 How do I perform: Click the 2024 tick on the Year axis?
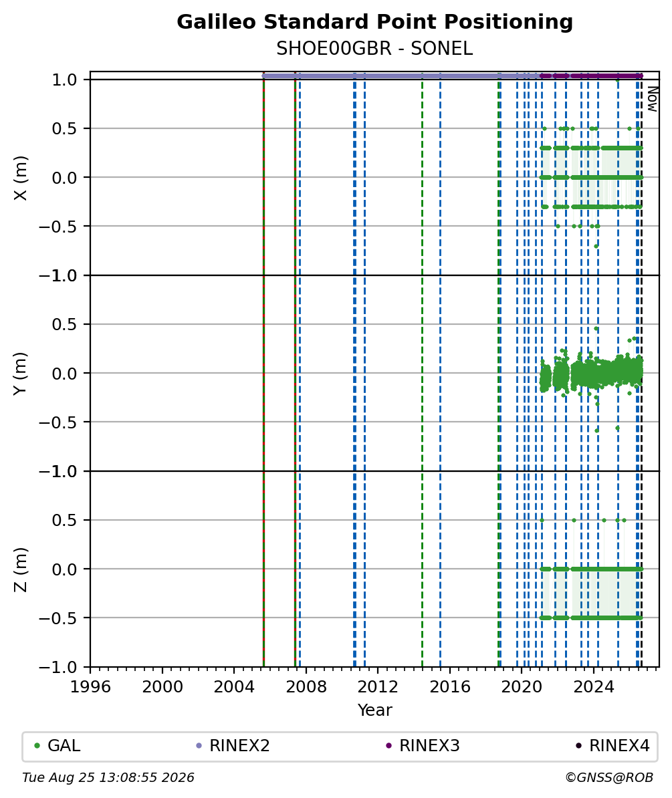pyautogui.click(x=594, y=686)
